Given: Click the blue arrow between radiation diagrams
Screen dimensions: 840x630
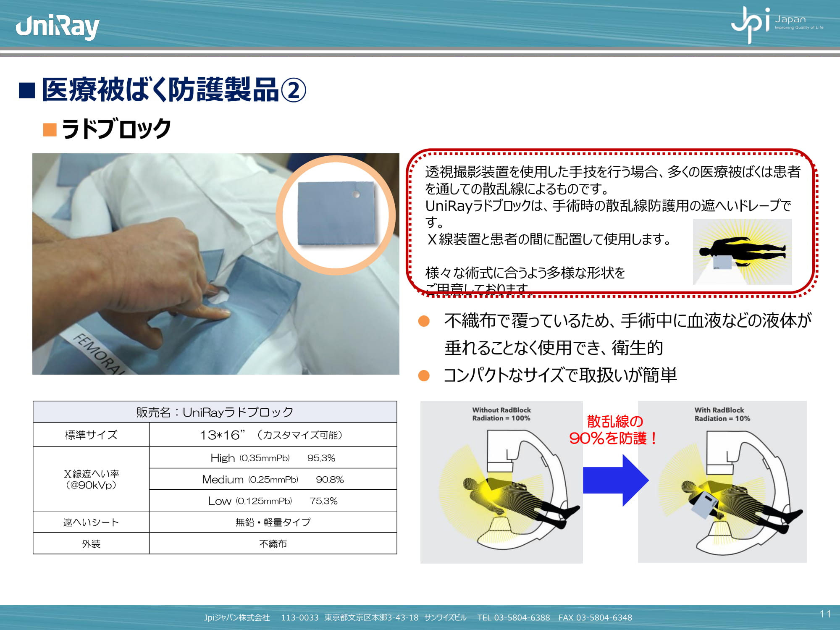Looking at the screenshot, I should tap(616, 480).
